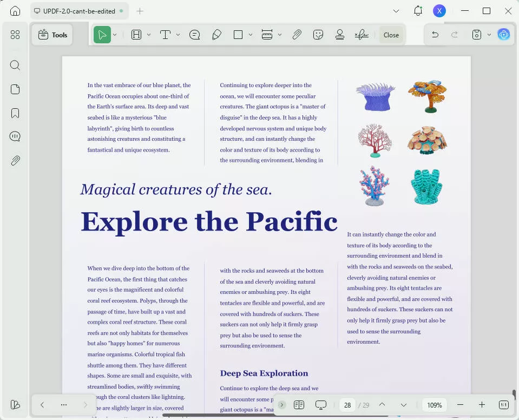
Task: Open the signature tool
Action: (362, 35)
